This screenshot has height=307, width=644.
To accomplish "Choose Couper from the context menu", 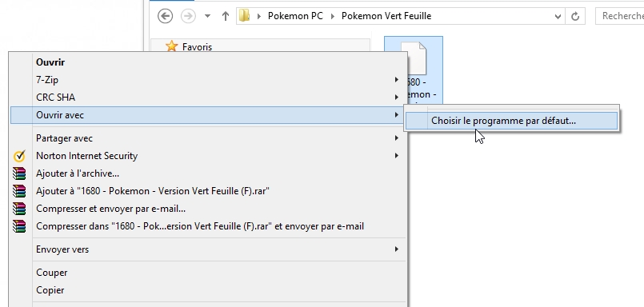I will (209, 273).
